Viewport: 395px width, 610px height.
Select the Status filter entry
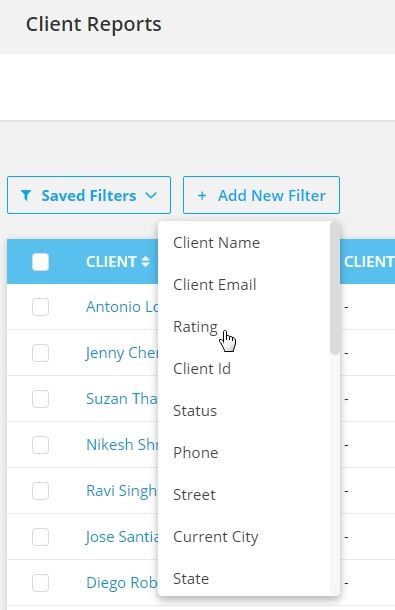[x=195, y=411]
